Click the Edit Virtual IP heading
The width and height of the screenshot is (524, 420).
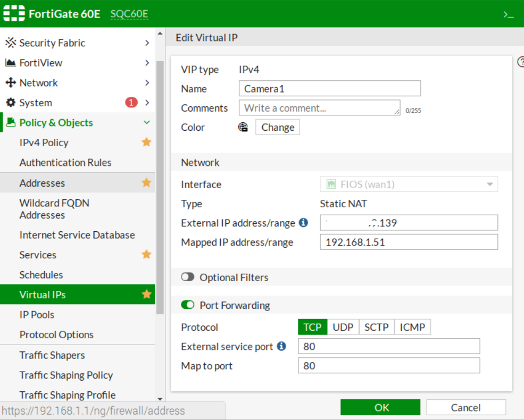coord(206,38)
